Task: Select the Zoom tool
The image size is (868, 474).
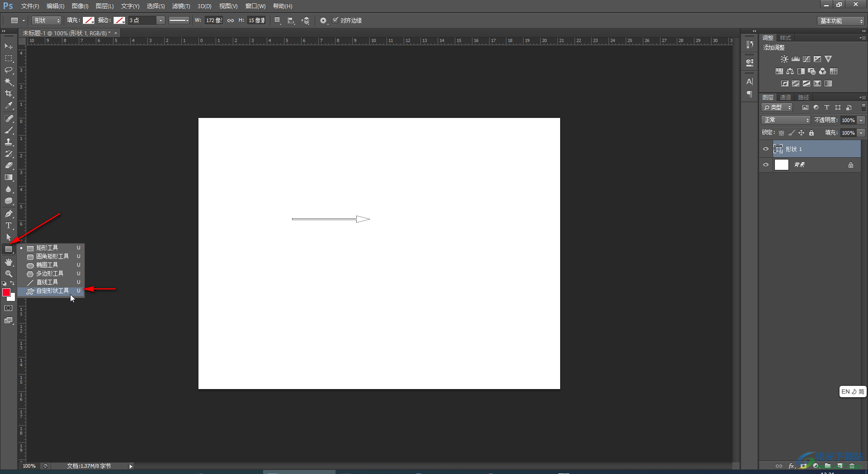Action: (x=9, y=274)
